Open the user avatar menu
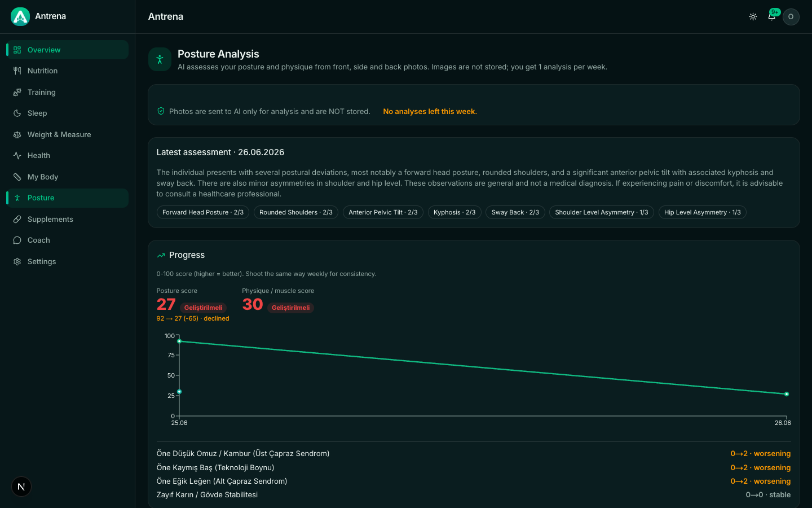Image resolution: width=812 pixels, height=508 pixels. tap(791, 17)
